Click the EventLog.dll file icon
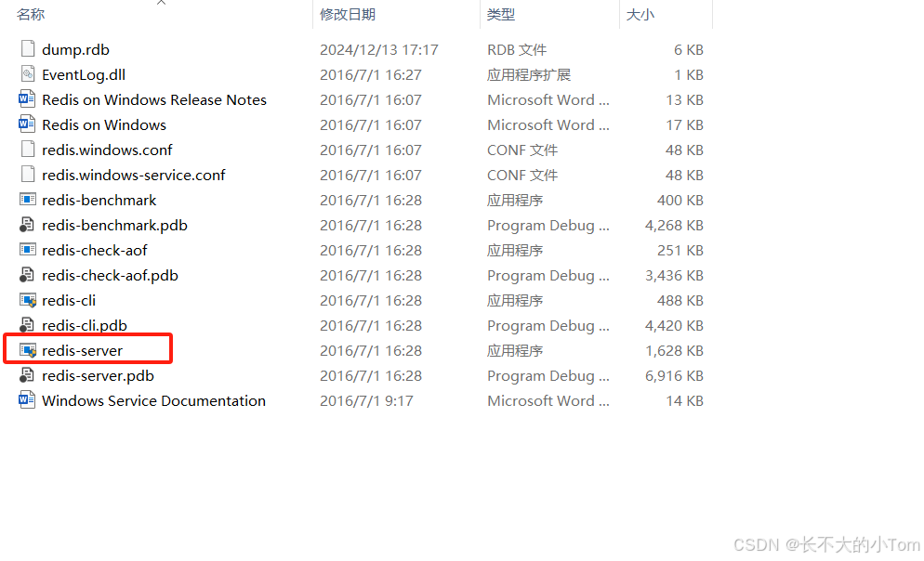Image resolution: width=924 pixels, height=561 pixels. coord(28,74)
